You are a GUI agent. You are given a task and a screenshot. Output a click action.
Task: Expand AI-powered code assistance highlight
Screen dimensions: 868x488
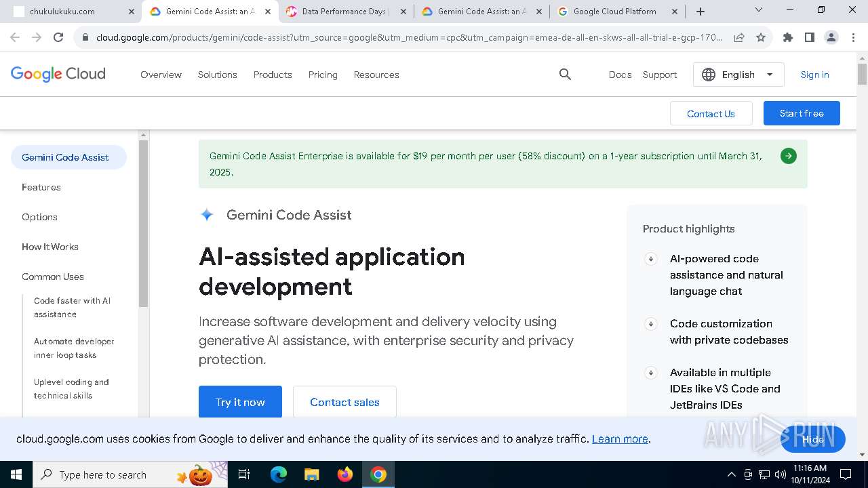click(650, 259)
